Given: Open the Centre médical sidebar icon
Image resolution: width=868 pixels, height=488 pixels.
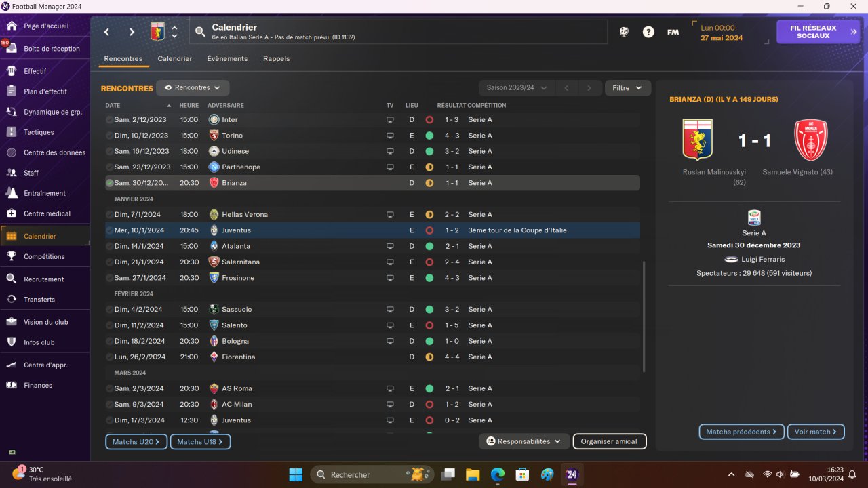Looking at the screenshot, I should coord(12,213).
